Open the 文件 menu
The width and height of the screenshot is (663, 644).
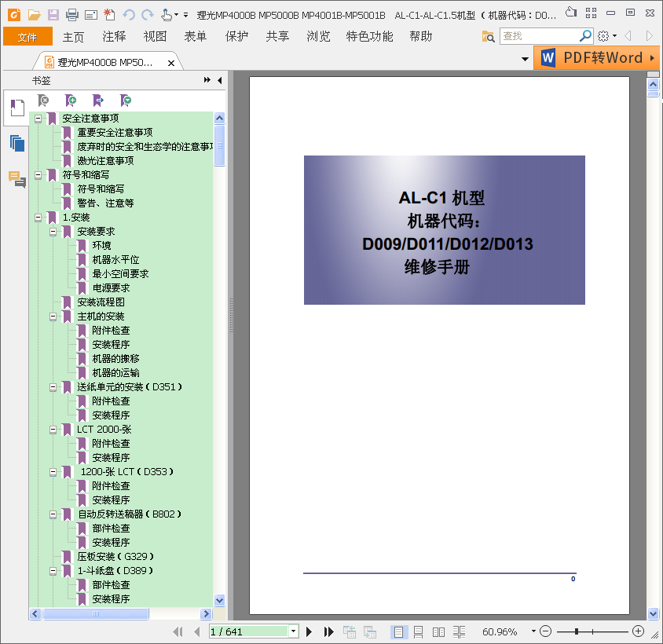click(x=27, y=36)
